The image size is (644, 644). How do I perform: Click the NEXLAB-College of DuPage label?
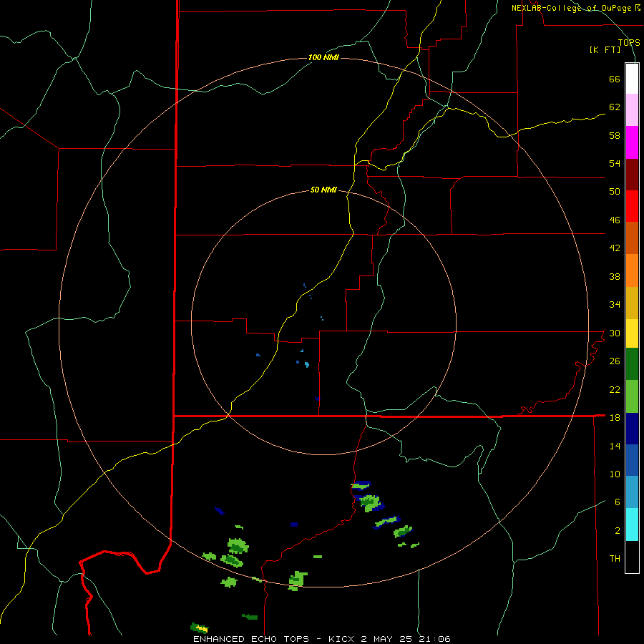[x=572, y=8]
